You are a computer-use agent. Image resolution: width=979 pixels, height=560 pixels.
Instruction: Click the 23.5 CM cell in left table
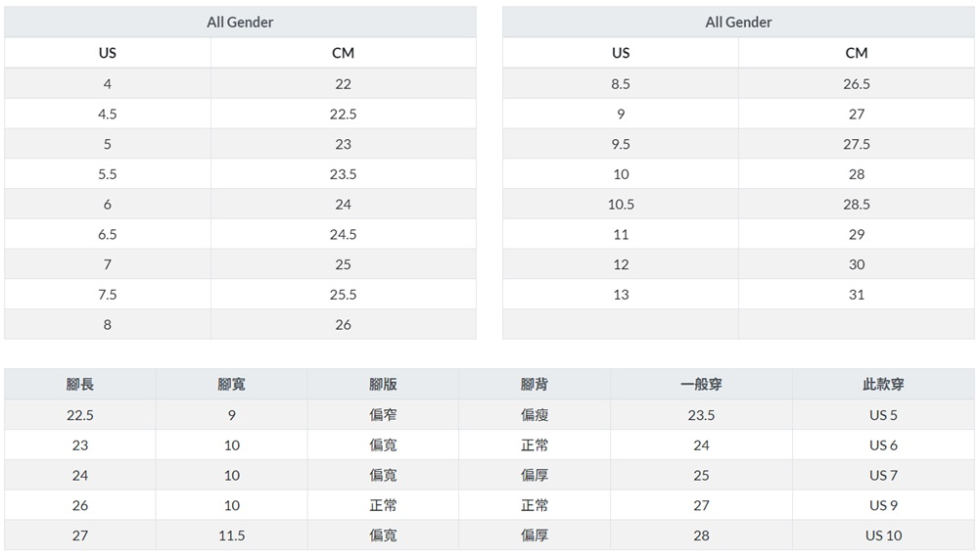pos(343,174)
